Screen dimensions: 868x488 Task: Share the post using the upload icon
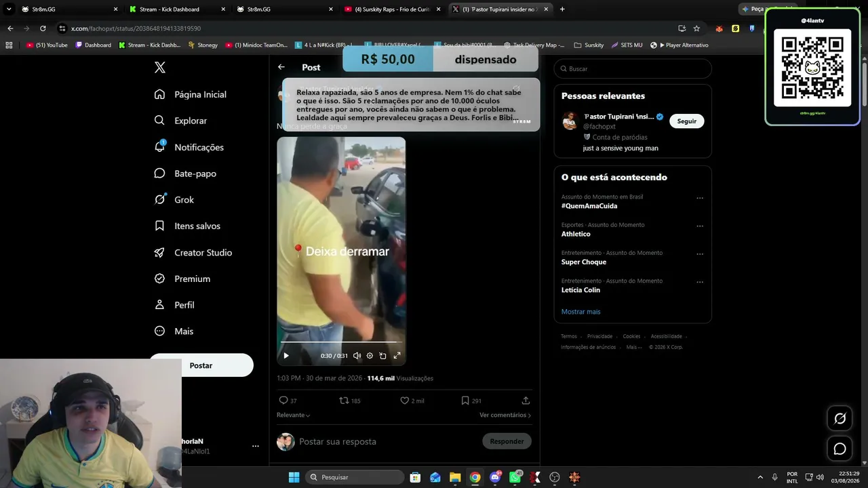pos(526,401)
